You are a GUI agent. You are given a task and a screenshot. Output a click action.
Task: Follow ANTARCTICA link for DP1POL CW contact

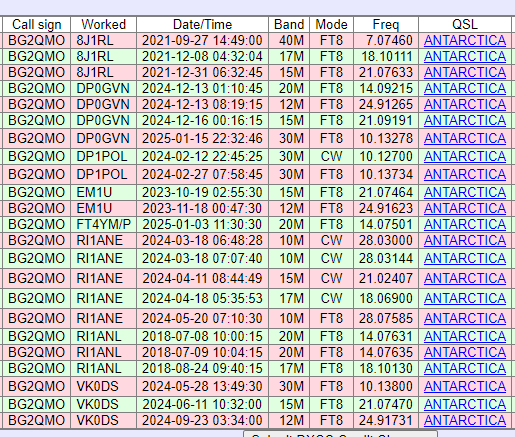coord(465,157)
